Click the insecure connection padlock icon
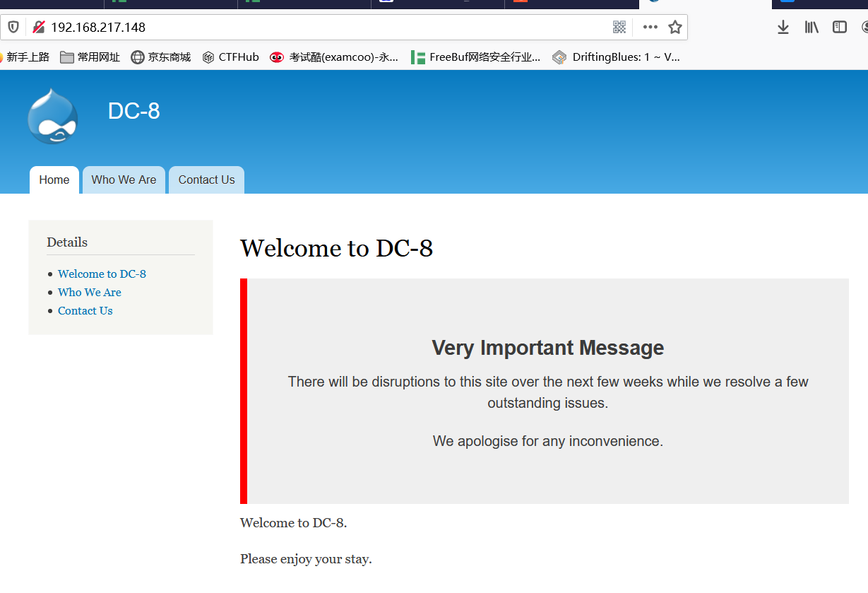Viewport: 868px width, 593px height. (39, 28)
